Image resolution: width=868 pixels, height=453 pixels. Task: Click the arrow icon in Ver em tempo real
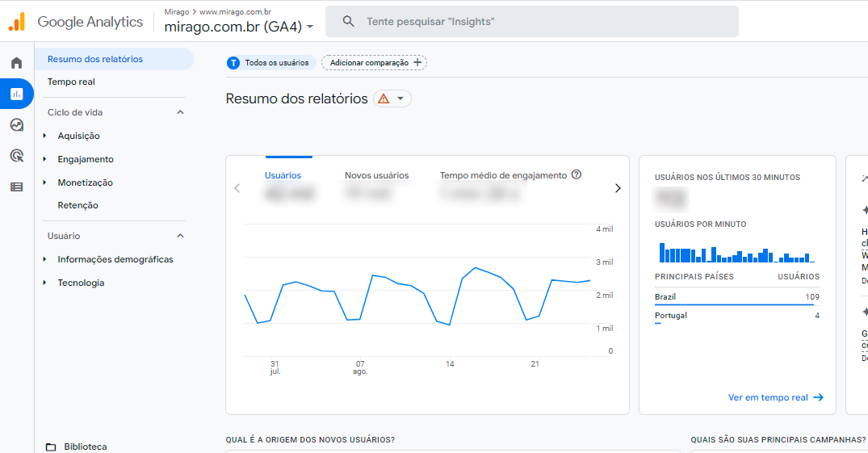[818, 397]
